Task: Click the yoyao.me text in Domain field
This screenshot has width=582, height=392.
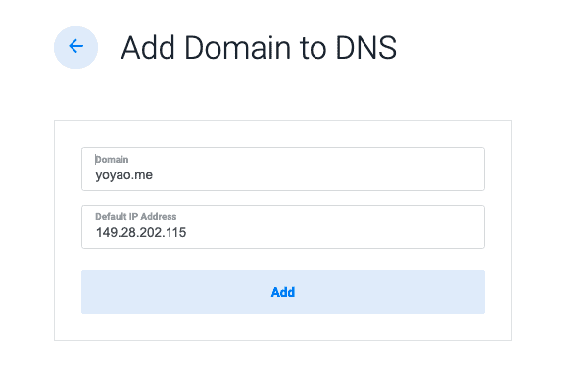Action: coord(124,174)
